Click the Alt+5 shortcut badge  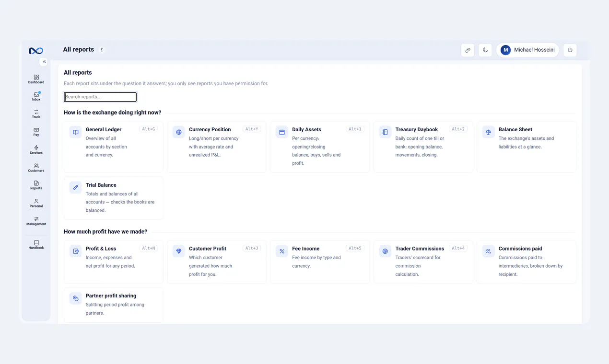(355, 248)
